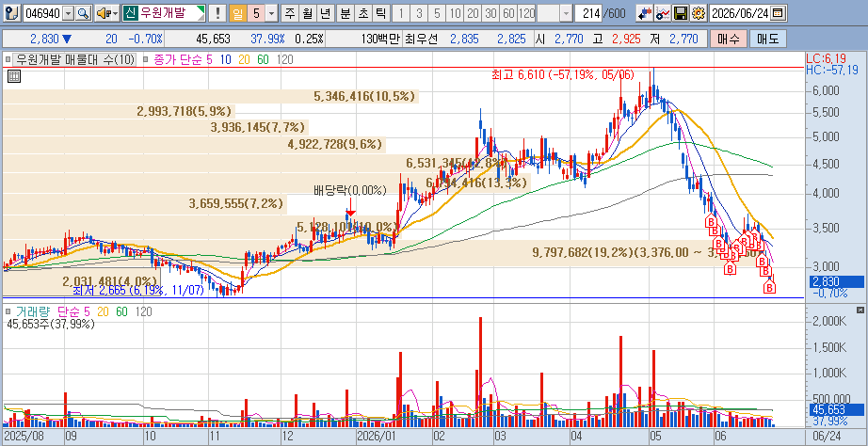Image resolution: width=868 pixels, height=446 pixels.
Task: Click the small square before 우원개발 매물대
Action: pos(8,60)
